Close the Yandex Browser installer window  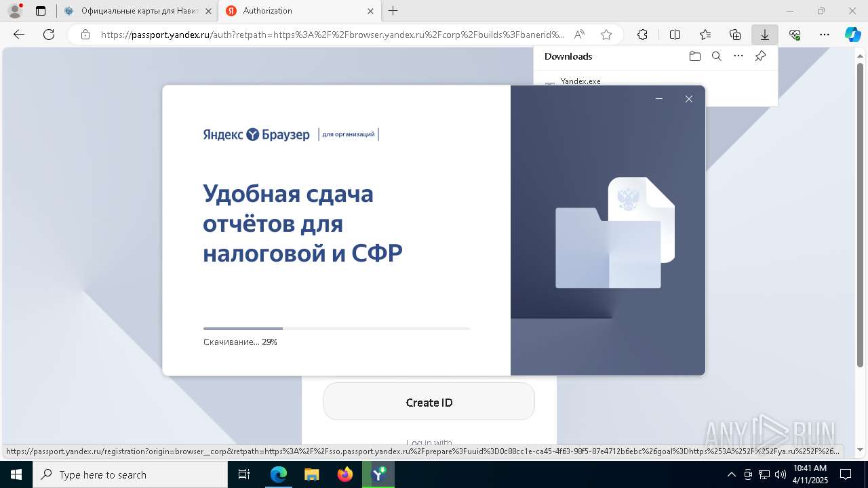pyautogui.click(x=688, y=99)
